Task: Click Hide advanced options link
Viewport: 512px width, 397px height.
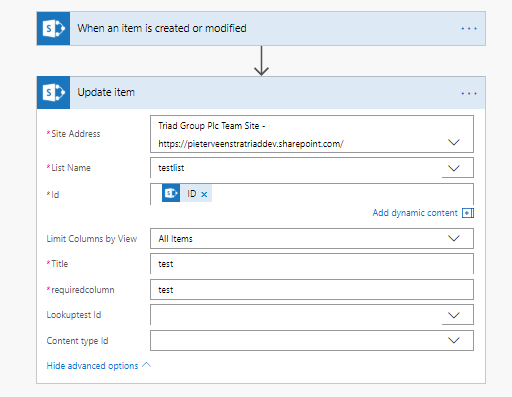Action: (92, 366)
